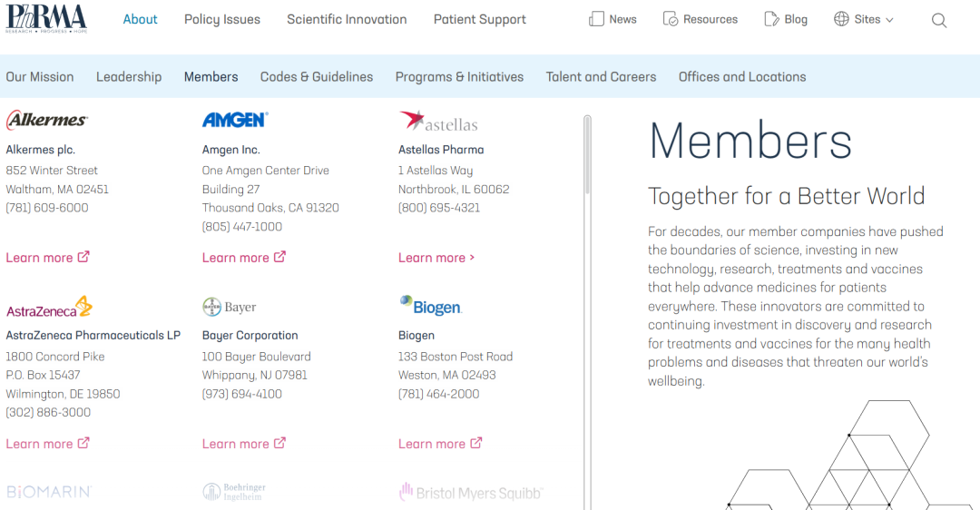Viewport: 980px width, 510px height.
Task: Select the Codes & Guidelines tab
Action: [x=317, y=77]
